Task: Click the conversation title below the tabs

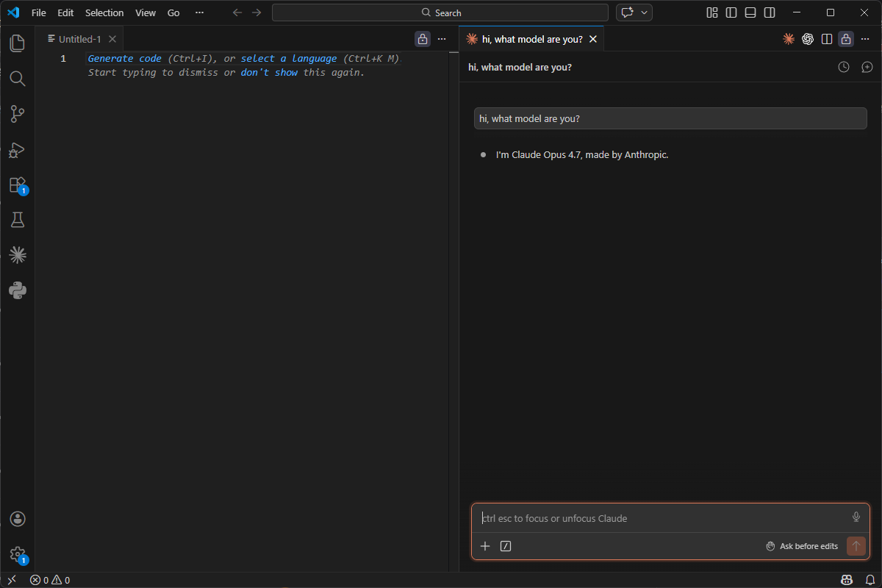Action: click(x=520, y=67)
